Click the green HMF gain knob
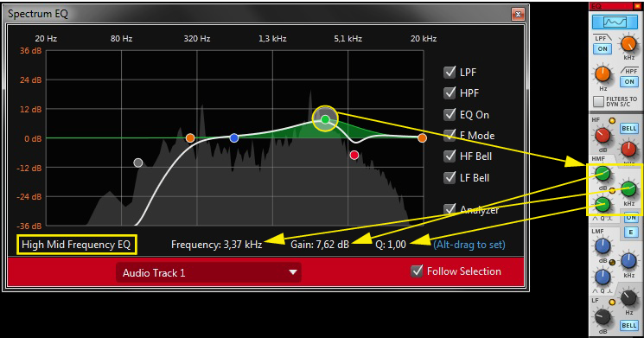 (603, 174)
